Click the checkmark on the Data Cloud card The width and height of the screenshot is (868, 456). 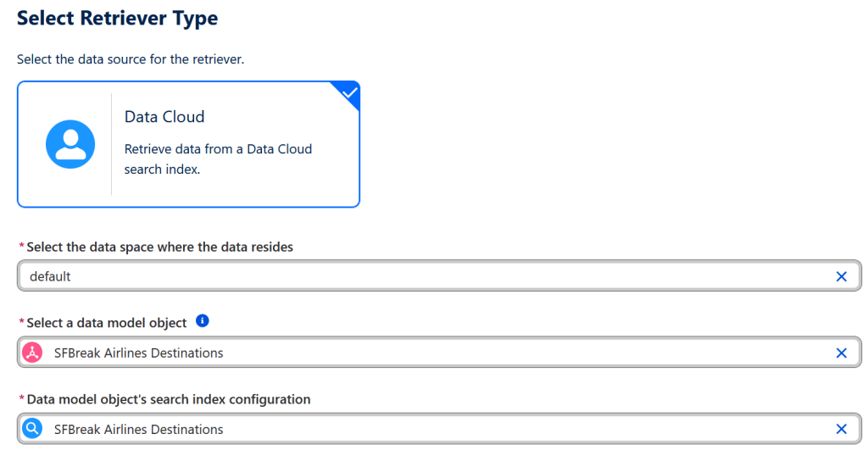pyautogui.click(x=348, y=92)
